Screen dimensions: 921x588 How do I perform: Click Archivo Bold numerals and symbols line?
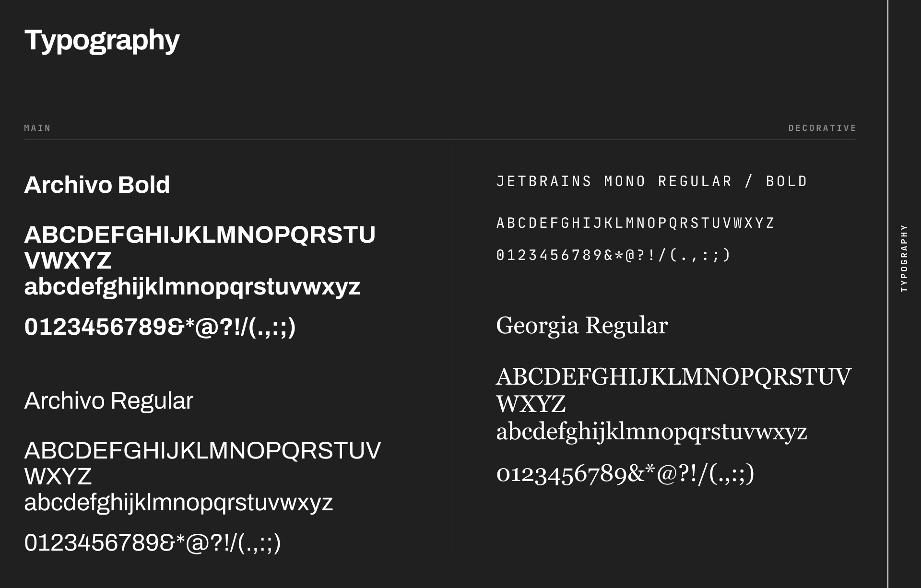[x=160, y=327]
